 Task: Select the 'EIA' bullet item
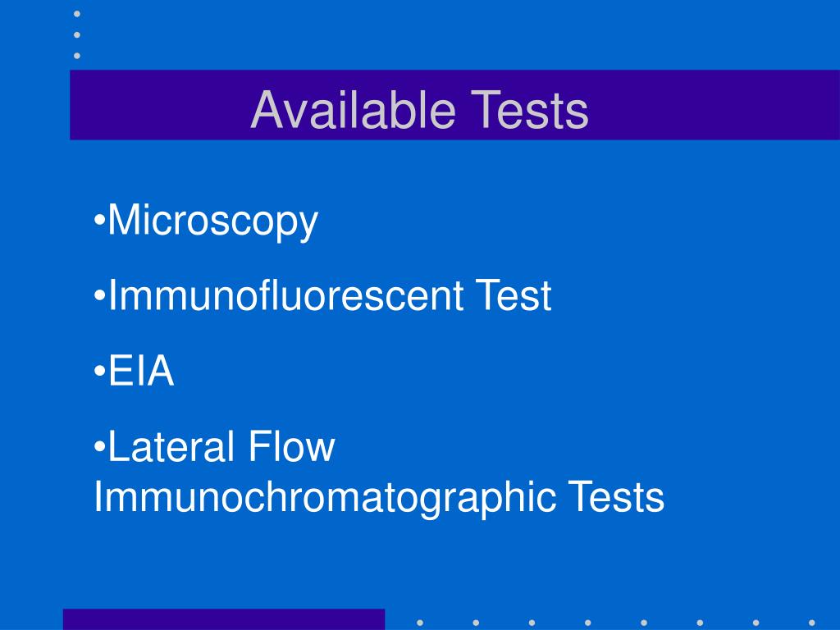(x=141, y=370)
